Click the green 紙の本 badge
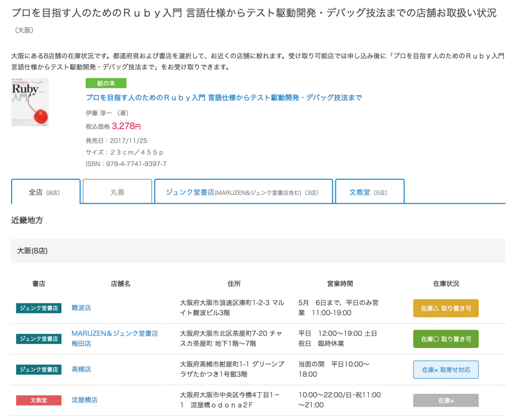The image size is (513, 420). pos(106,83)
